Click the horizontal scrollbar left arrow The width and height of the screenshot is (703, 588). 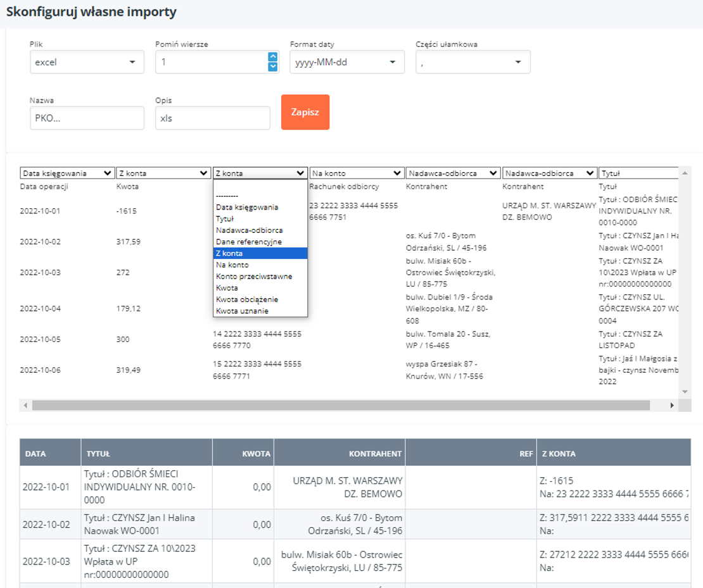[25, 405]
